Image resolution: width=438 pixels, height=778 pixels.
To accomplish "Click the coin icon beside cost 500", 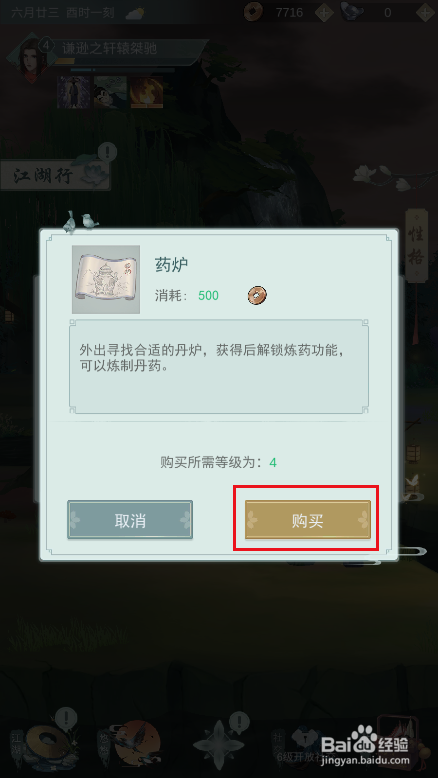I will [257, 296].
